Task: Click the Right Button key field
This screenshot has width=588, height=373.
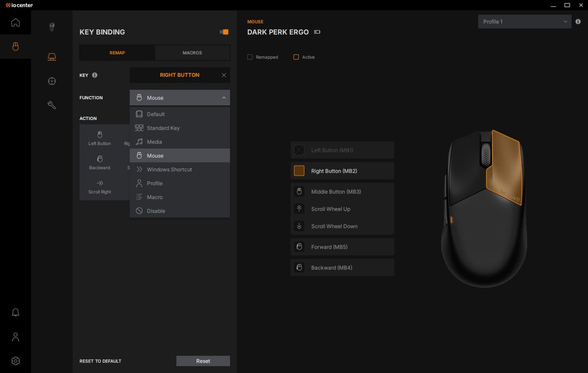Action: [x=180, y=75]
